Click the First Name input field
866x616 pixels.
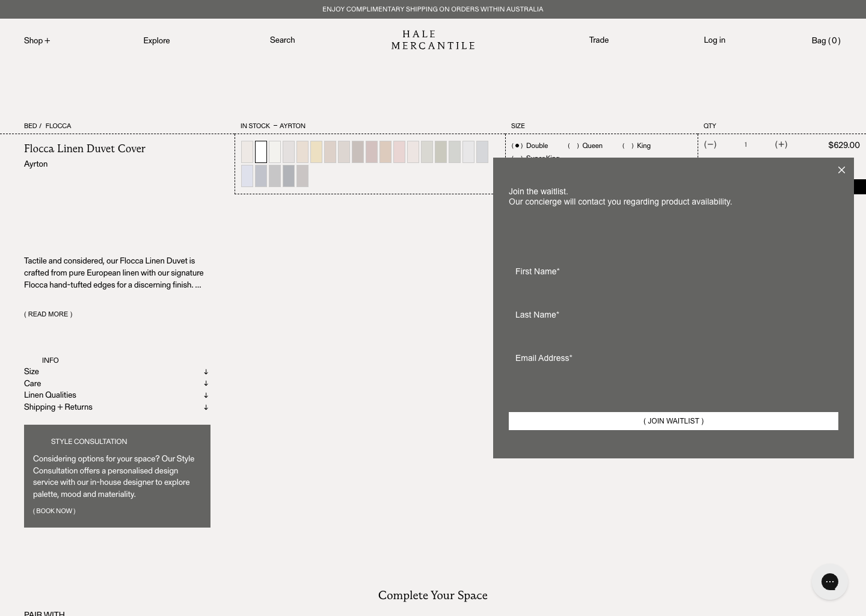(x=673, y=272)
